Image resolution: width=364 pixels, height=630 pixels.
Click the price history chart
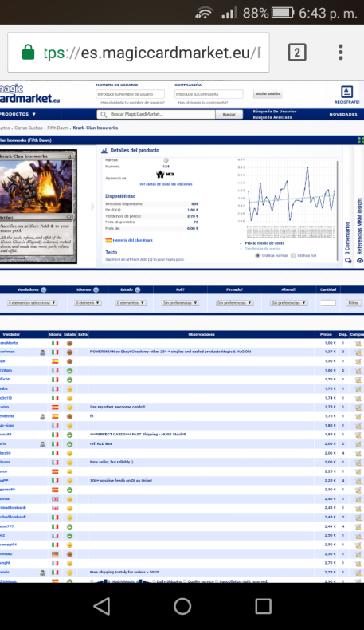point(287,197)
